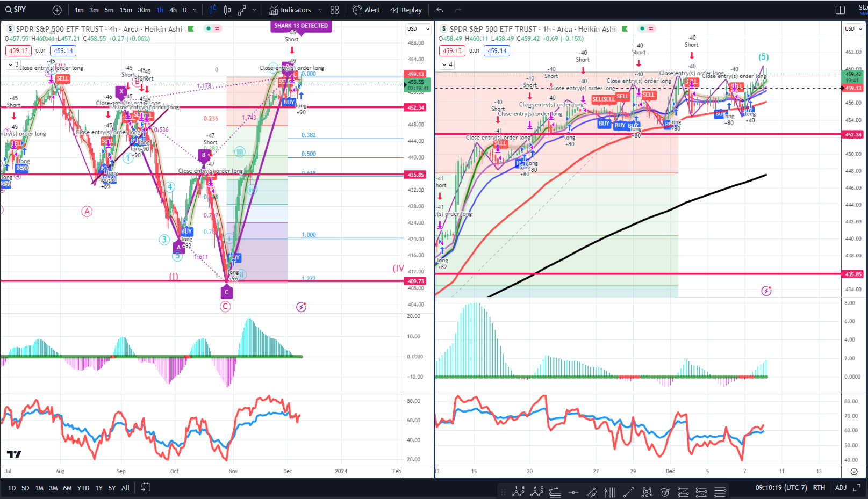The width and height of the screenshot is (868, 499).
Task: Collapse indicator legend on the 1h chart
Action: [447, 64]
